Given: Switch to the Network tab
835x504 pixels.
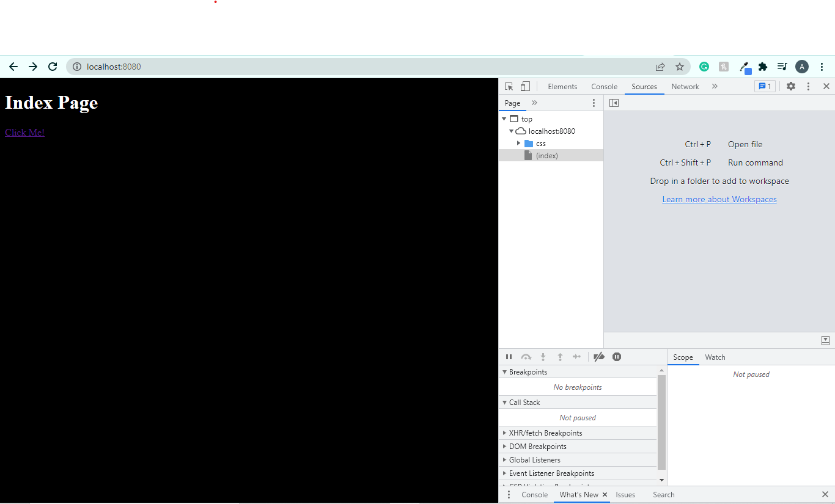Looking at the screenshot, I should 685,86.
